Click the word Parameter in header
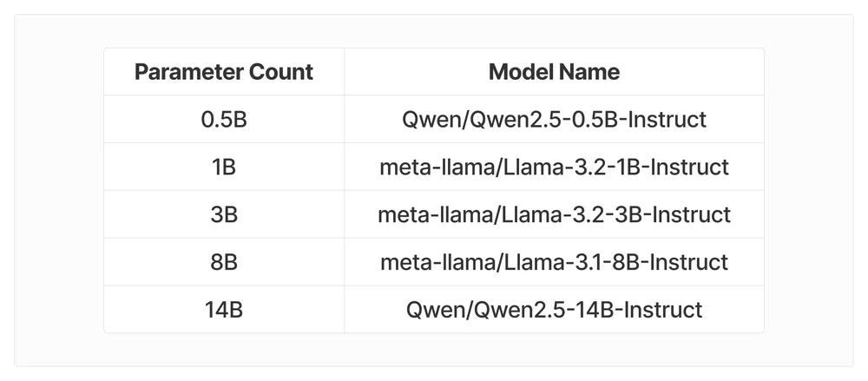This screenshot has width=868, height=381. (188, 72)
